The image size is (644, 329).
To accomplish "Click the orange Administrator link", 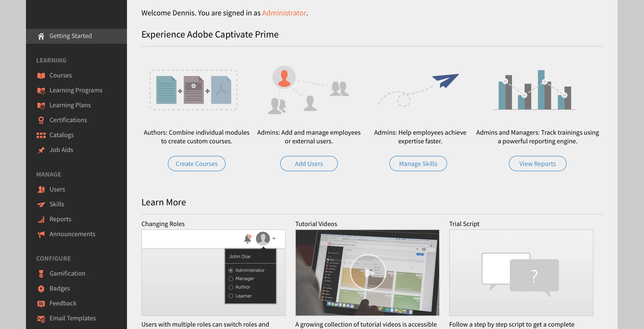I will pyautogui.click(x=284, y=13).
